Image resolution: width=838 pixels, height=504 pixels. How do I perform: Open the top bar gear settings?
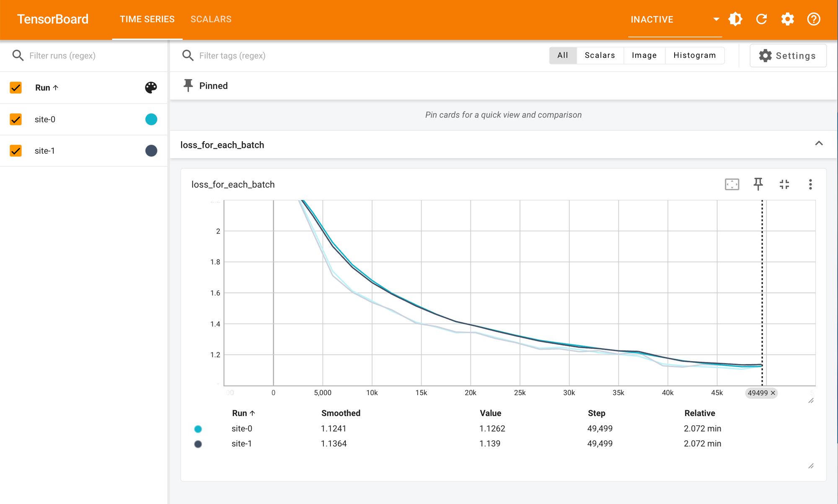pyautogui.click(x=787, y=19)
